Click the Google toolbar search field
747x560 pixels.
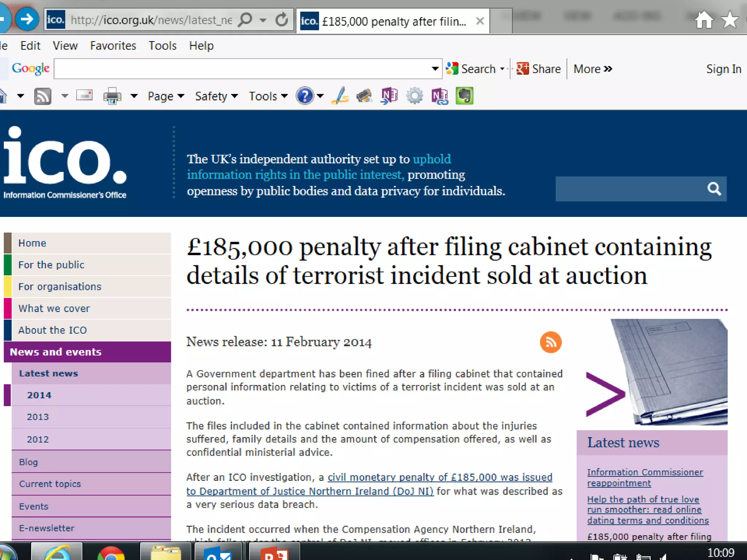click(241, 69)
